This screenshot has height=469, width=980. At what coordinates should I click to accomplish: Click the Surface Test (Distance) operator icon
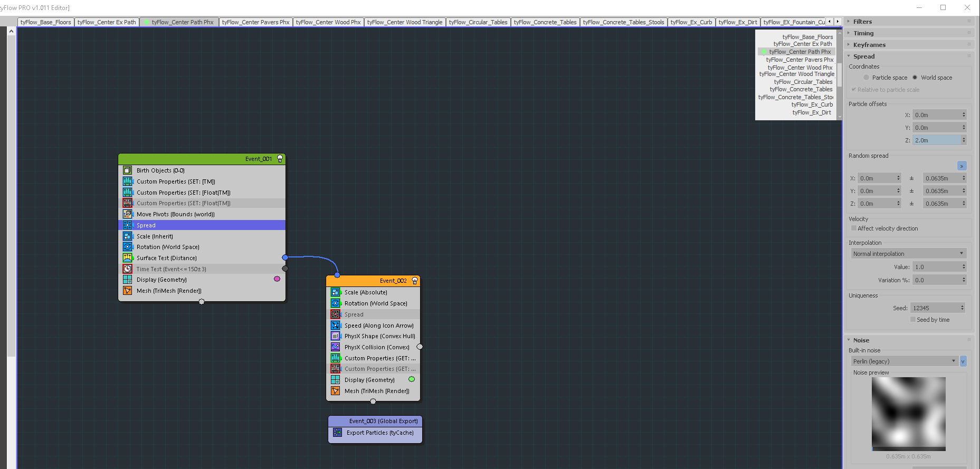(x=127, y=258)
